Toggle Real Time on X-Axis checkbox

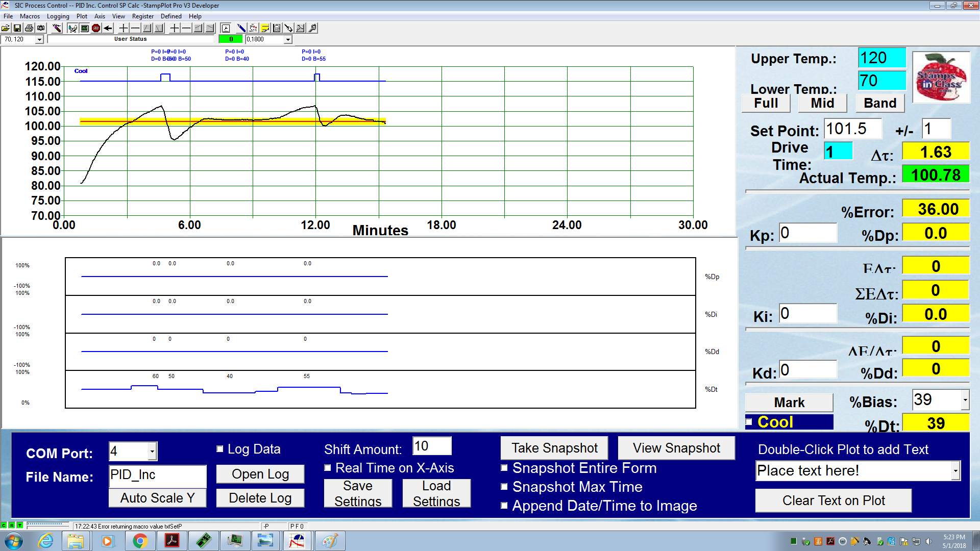[328, 468]
